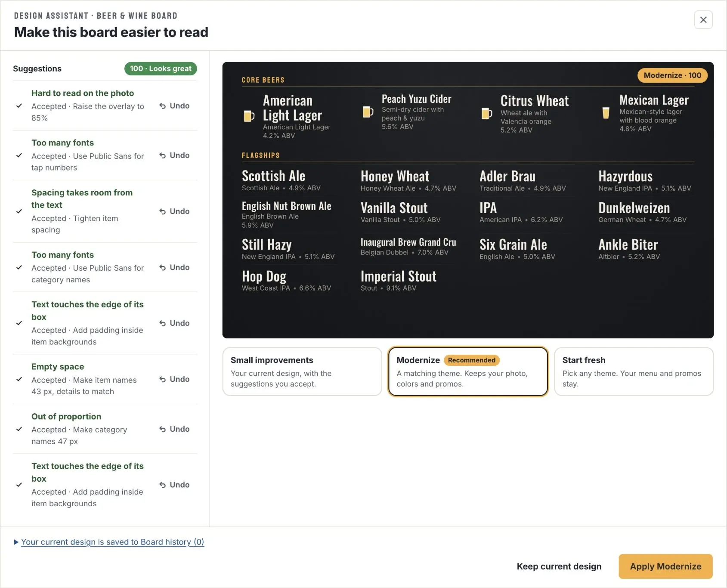The height and width of the screenshot is (588, 727).
Task: Click the '100 · Looks great' score badge
Action: 161,69
